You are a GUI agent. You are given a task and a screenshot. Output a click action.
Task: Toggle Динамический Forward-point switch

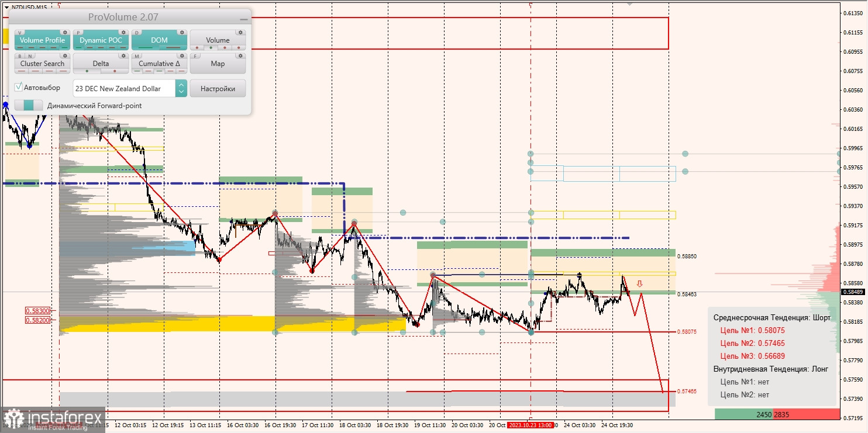29,105
